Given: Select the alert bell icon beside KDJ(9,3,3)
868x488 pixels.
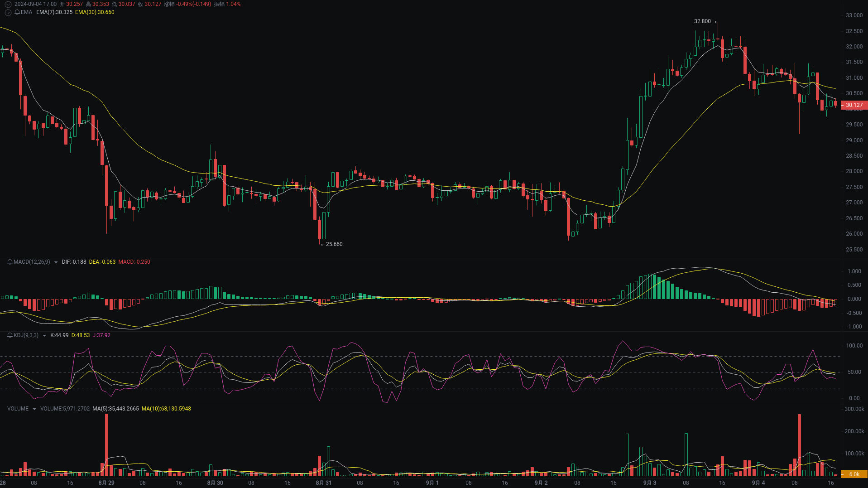Looking at the screenshot, I should pos(10,335).
